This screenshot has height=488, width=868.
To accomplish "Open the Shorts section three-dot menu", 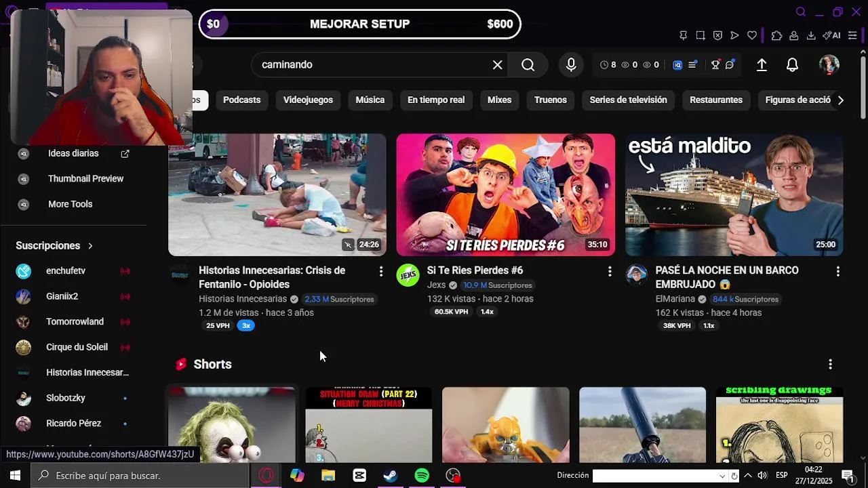I will (830, 365).
